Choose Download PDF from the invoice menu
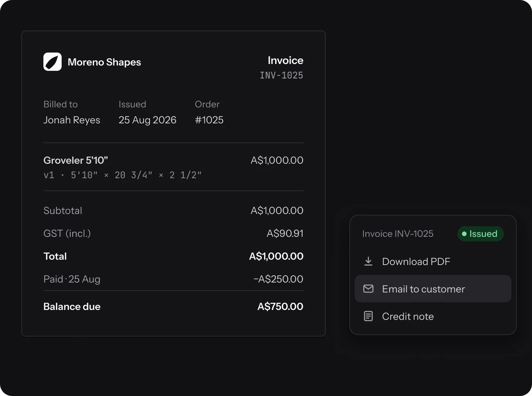532x396 pixels. [433, 261]
